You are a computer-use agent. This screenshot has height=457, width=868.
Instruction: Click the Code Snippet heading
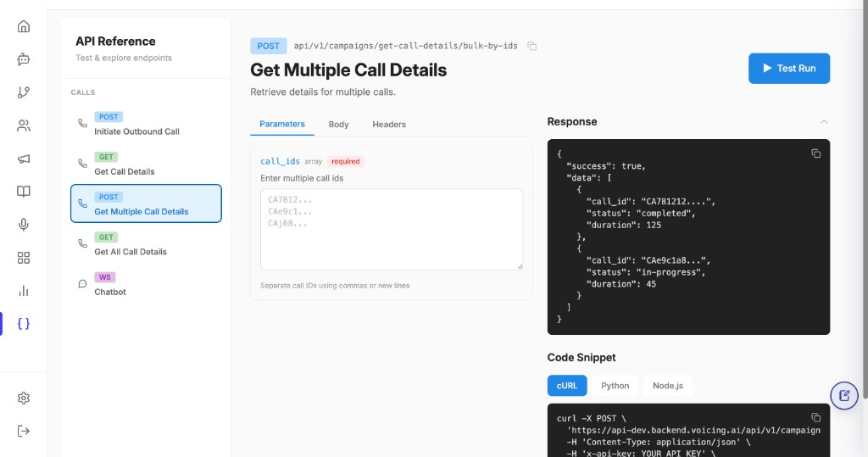click(x=581, y=357)
